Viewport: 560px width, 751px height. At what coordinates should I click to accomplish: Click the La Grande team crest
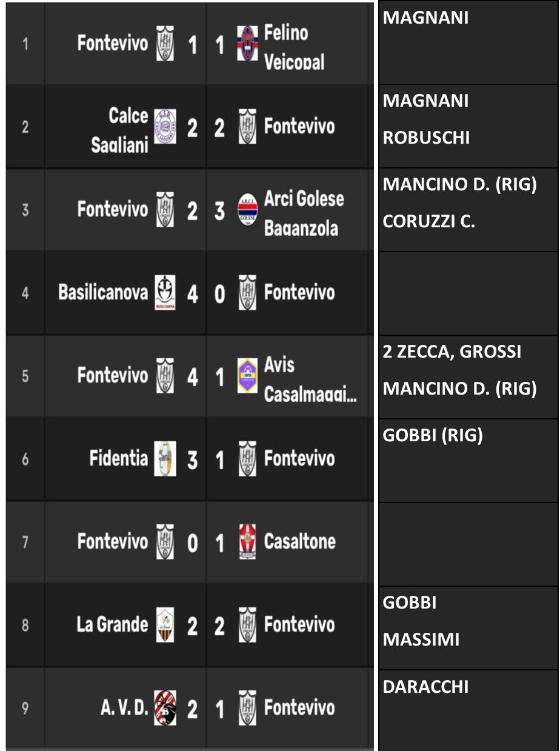[x=165, y=624]
